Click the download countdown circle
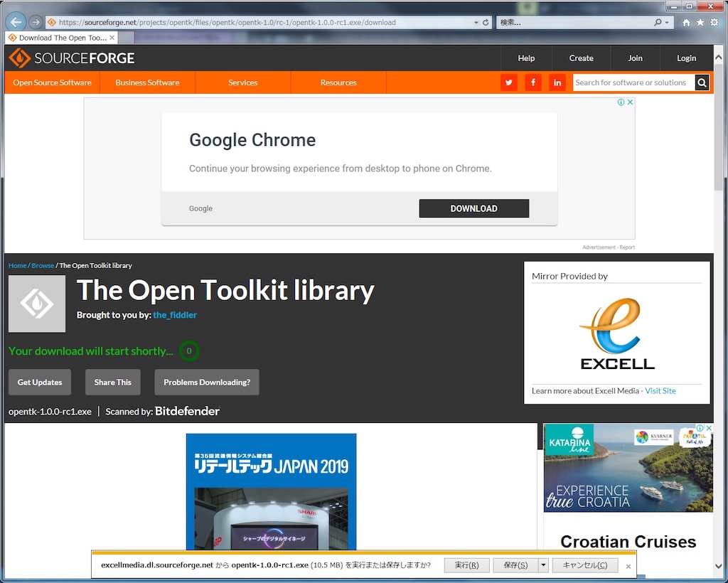 tap(189, 351)
